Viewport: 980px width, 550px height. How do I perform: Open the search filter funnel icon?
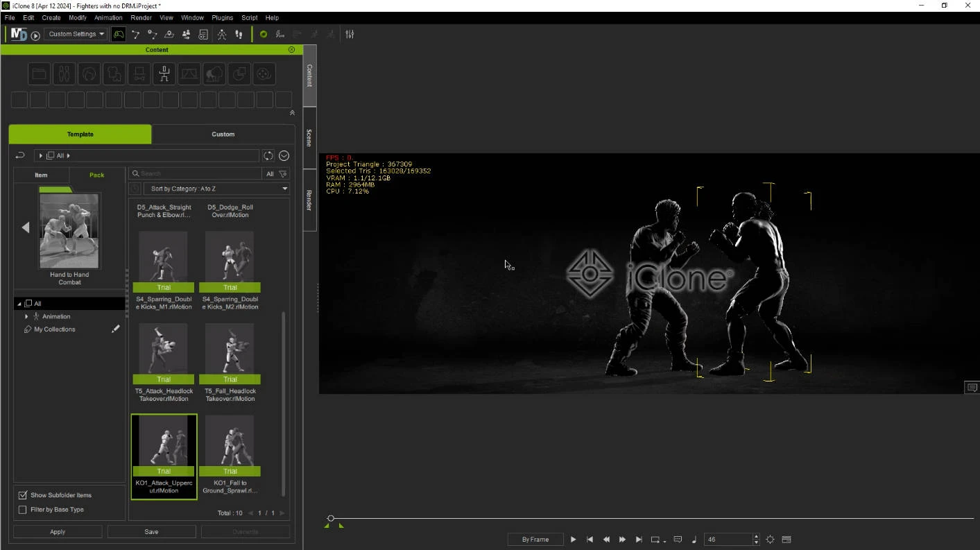tap(283, 174)
